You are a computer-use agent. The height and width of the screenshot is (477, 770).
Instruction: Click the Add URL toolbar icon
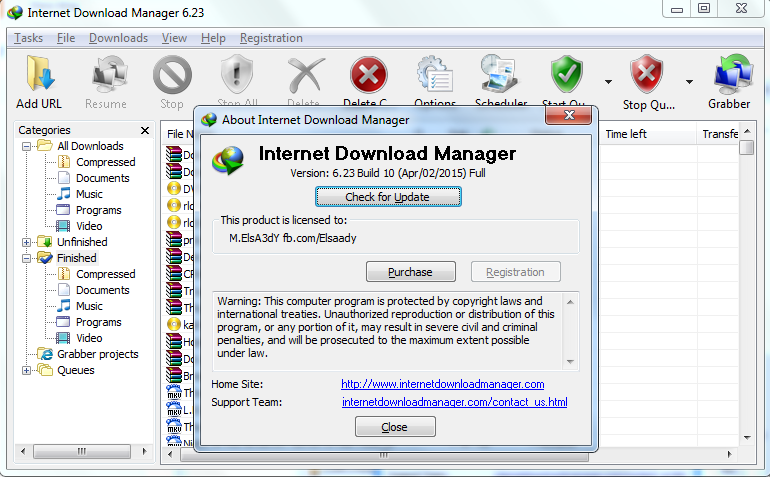(x=39, y=74)
